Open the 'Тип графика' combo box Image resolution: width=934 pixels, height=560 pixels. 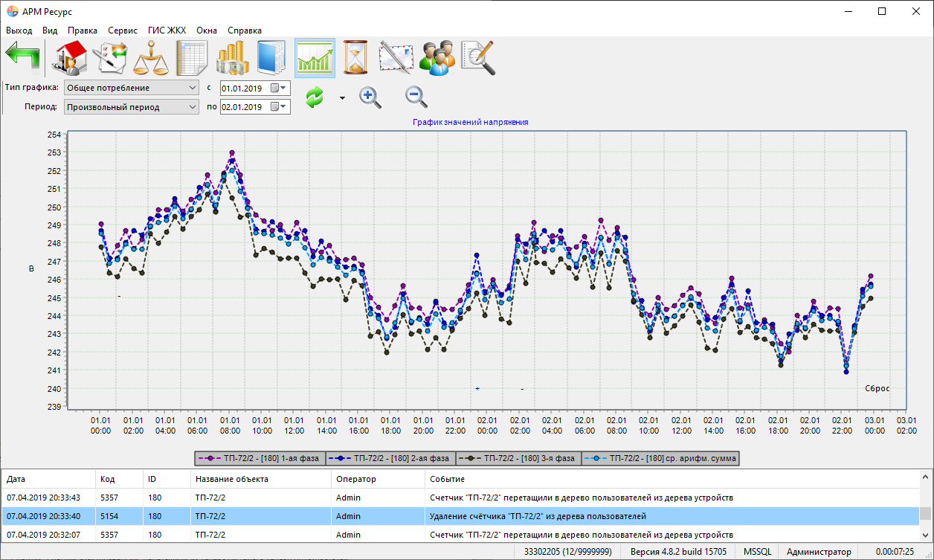click(x=132, y=88)
